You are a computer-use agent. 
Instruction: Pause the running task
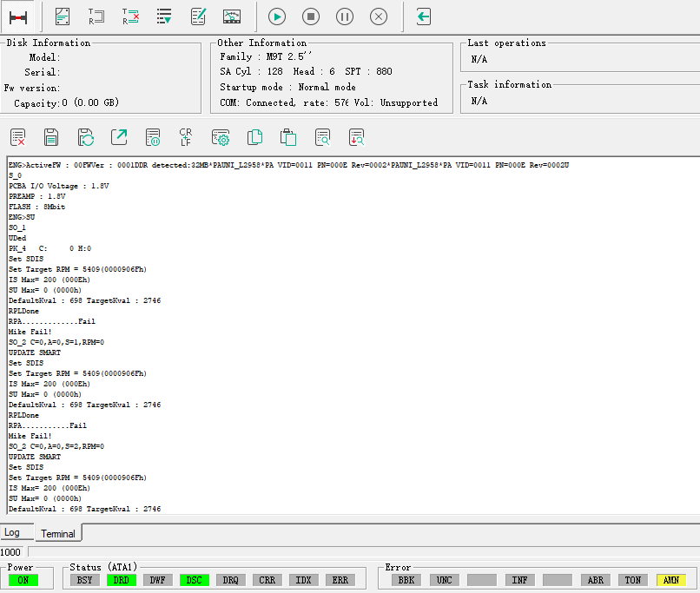point(345,17)
